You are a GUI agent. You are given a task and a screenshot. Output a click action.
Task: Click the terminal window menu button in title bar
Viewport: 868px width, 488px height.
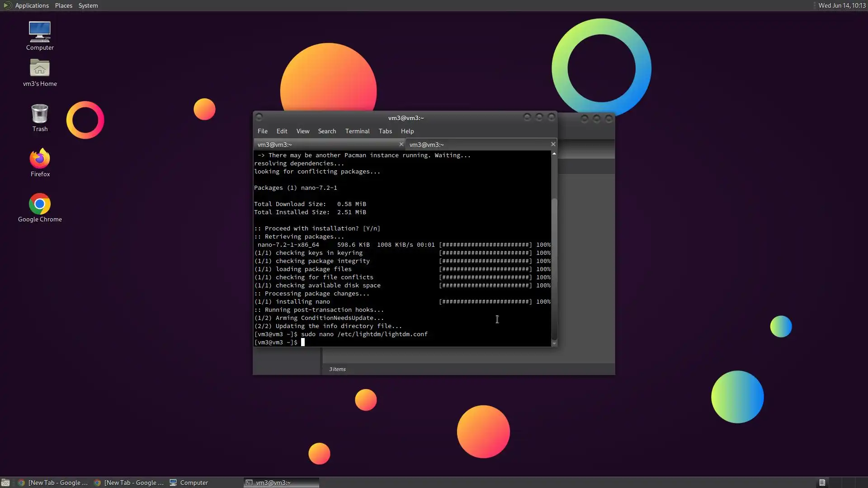pos(259,117)
